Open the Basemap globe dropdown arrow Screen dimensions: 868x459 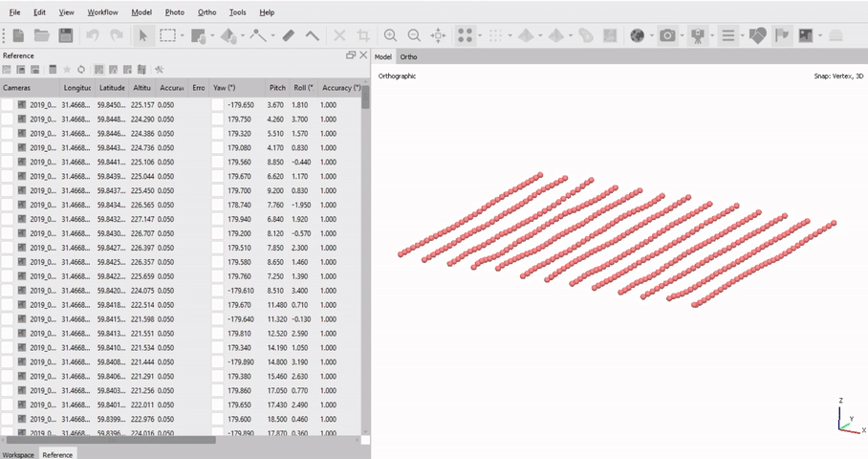pos(652,36)
